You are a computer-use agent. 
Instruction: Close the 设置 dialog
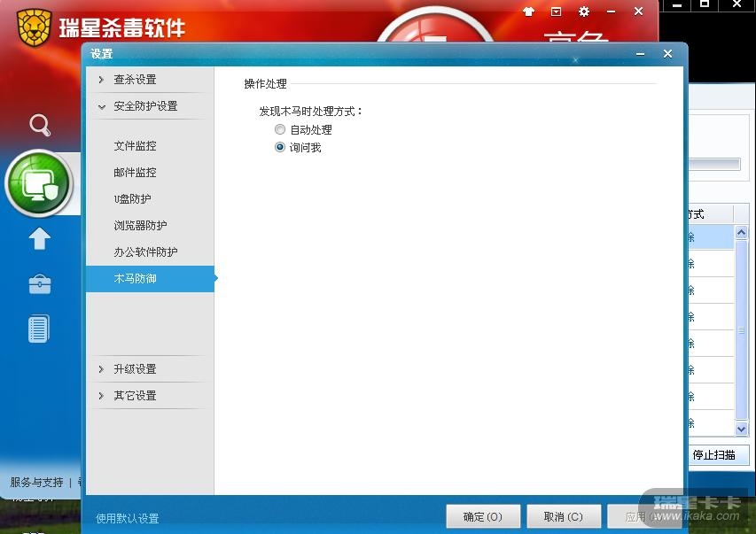pyautogui.click(x=667, y=53)
